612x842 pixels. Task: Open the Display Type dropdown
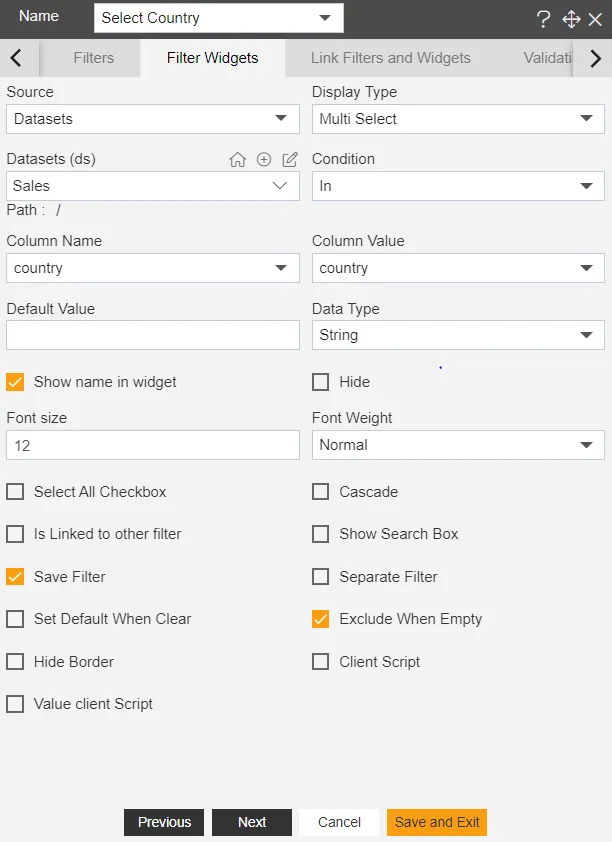(458, 119)
